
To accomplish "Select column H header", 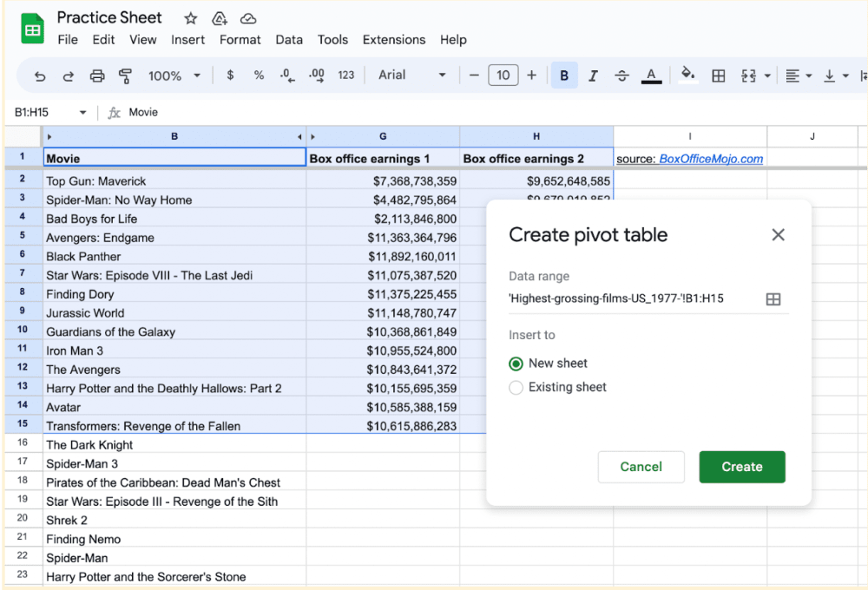I will pyautogui.click(x=536, y=136).
